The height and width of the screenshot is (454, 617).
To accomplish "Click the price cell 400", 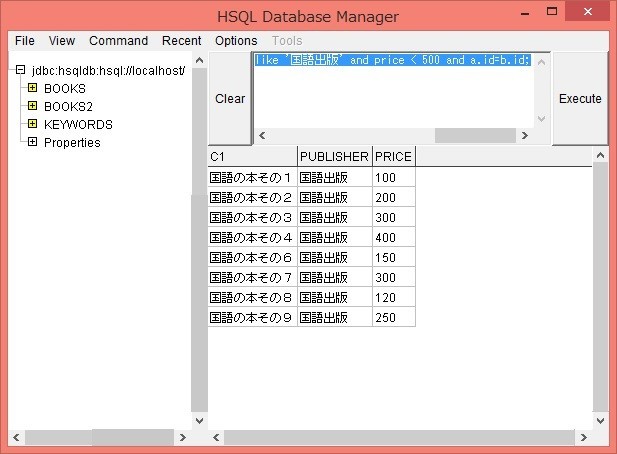I will [x=393, y=238].
